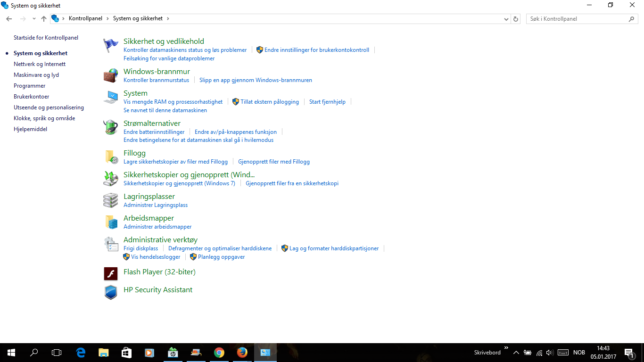Click the Flash Player icon
Image resolution: width=644 pixels, height=362 pixels.
point(111,274)
